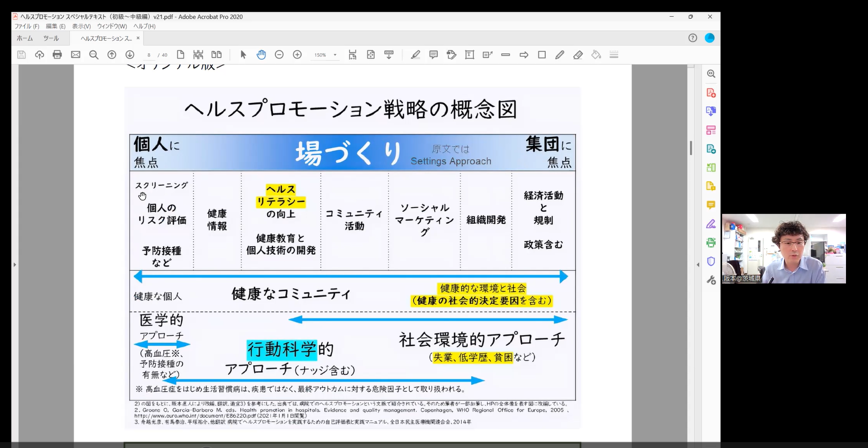
Task: Click the ホーム tab
Action: point(24,38)
